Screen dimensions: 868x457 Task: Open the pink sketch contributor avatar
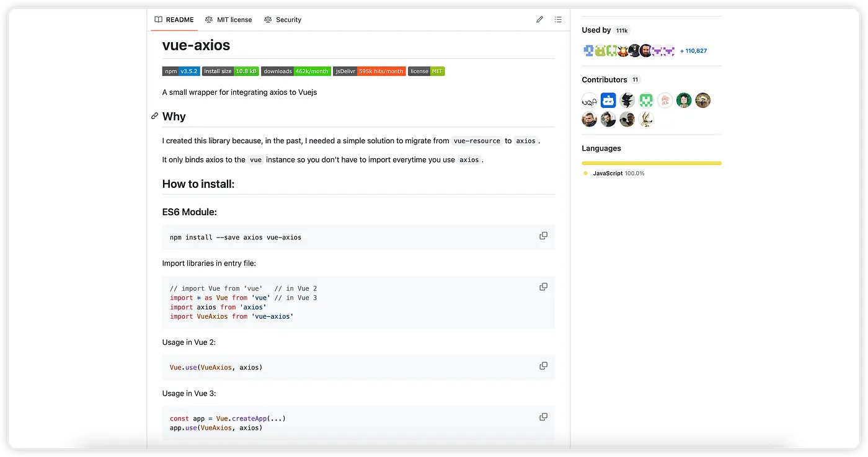click(665, 100)
